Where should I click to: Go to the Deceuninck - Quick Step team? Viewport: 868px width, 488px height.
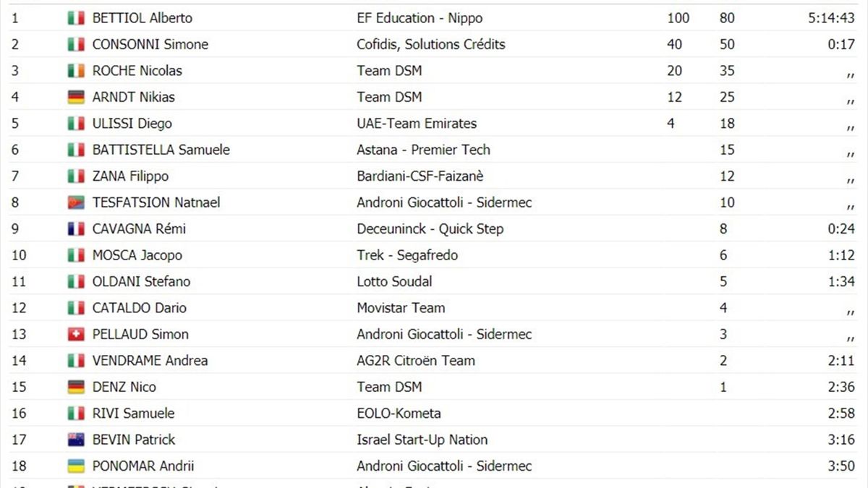(430, 229)
